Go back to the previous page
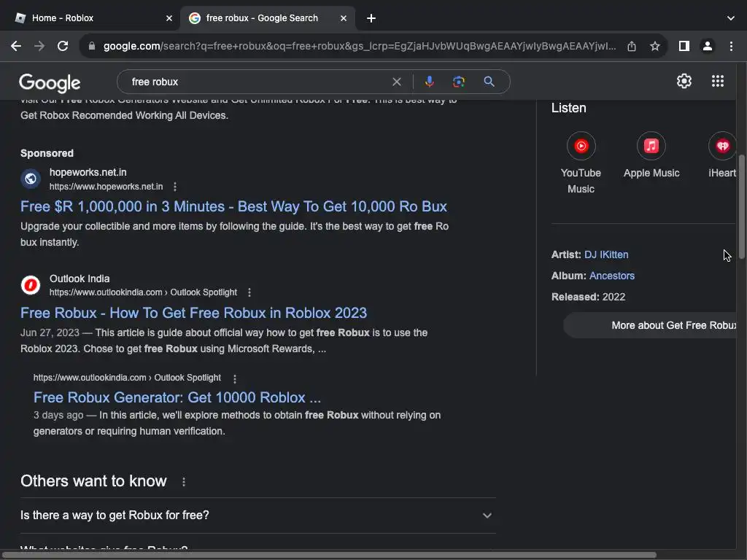Viewport: 747px width, 560px height. (x=16, y=46)
